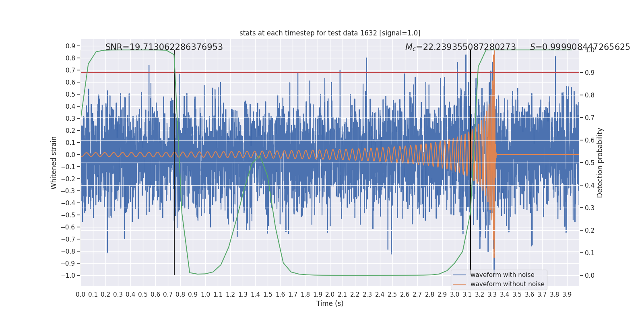This screenshot has width=644, height=322.
Task: Click the "waveform without noise" legend entry
Action: pos(508,284)
